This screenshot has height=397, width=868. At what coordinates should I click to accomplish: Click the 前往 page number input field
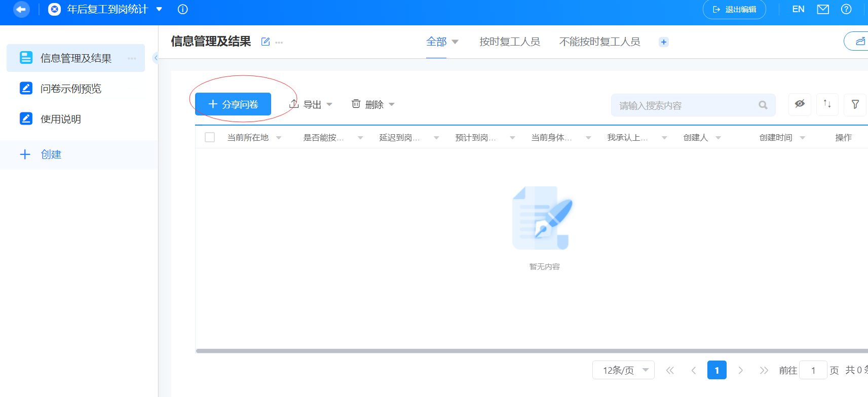pyautogui.click(x=813, y=370)
